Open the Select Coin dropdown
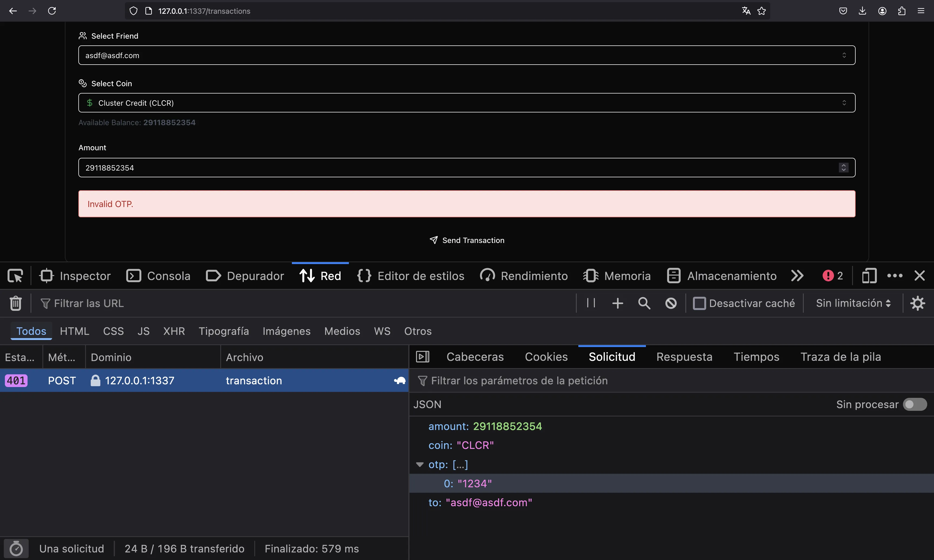This screenshot has width=934, height=560. [467, 103]
